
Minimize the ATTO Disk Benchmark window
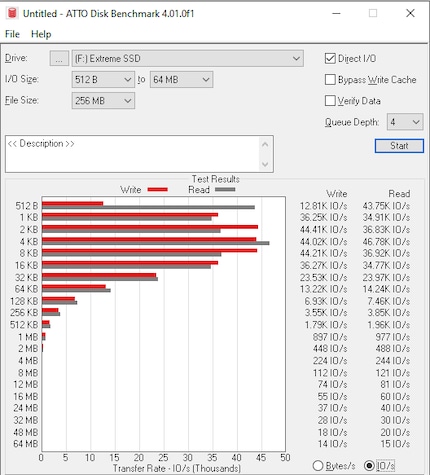tap(336, 13)
